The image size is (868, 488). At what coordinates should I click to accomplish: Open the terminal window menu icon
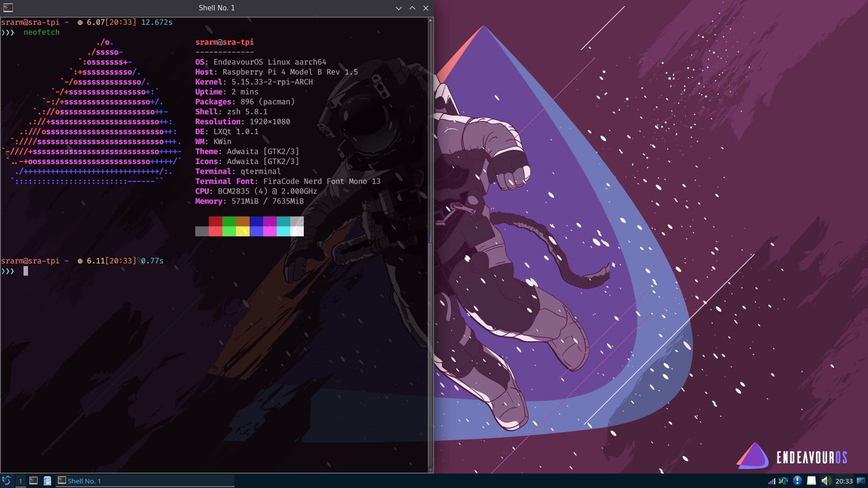click(x=8, y=8)
